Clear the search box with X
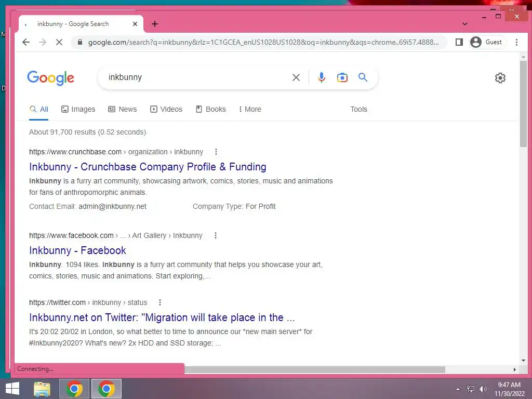 click(x=296, y=77)
